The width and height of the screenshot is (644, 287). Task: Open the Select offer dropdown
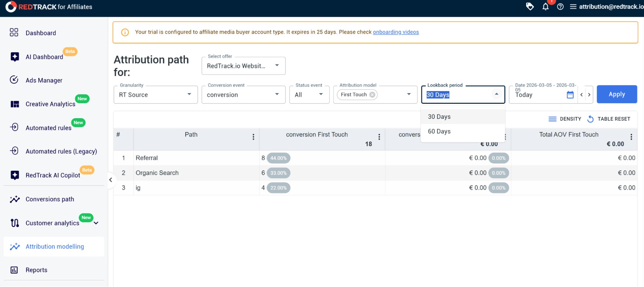[x=244, y=66]
